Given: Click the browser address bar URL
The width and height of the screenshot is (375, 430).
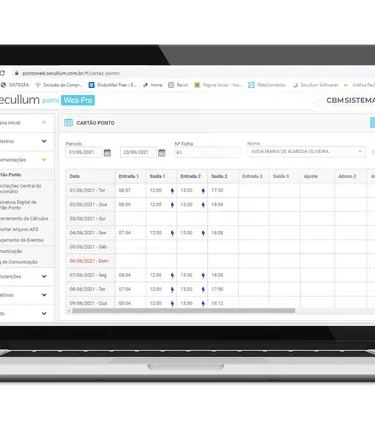Looking at the screenshot, I should 71,73.
